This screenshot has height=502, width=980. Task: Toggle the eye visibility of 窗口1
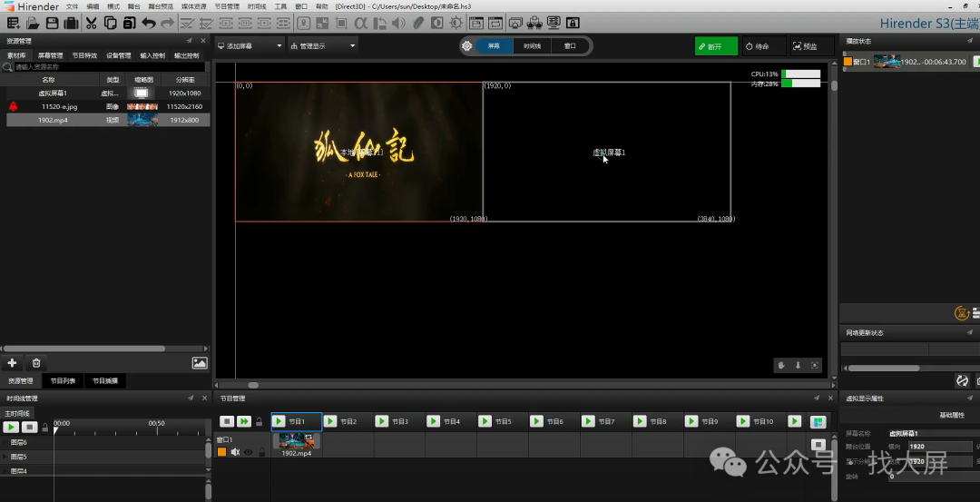coord(248,452)
